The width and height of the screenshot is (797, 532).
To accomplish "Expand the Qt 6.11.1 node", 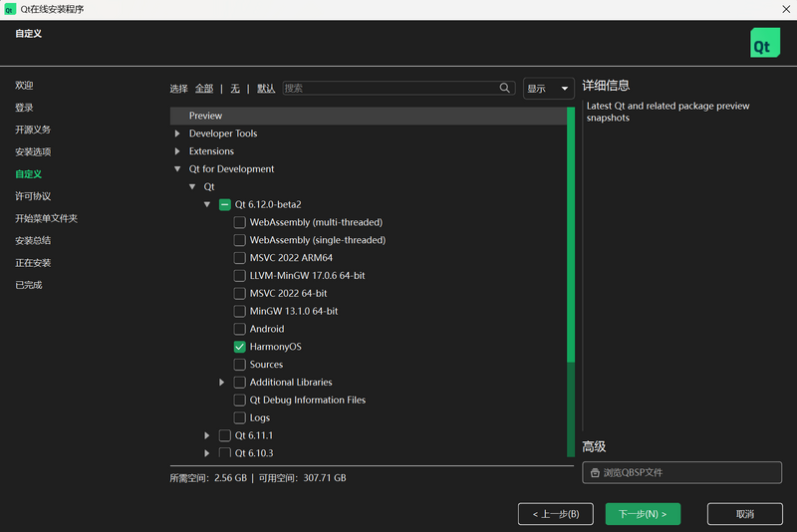I will point(207,435).
